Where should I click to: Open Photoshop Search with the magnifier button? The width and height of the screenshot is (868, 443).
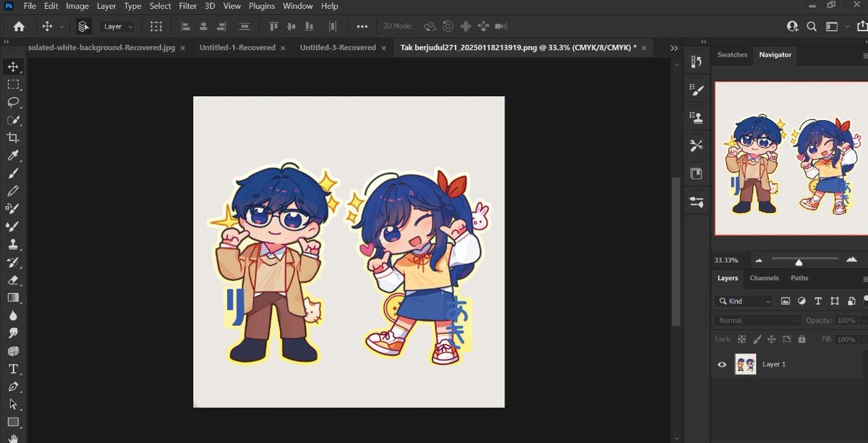tap(812, 26)
